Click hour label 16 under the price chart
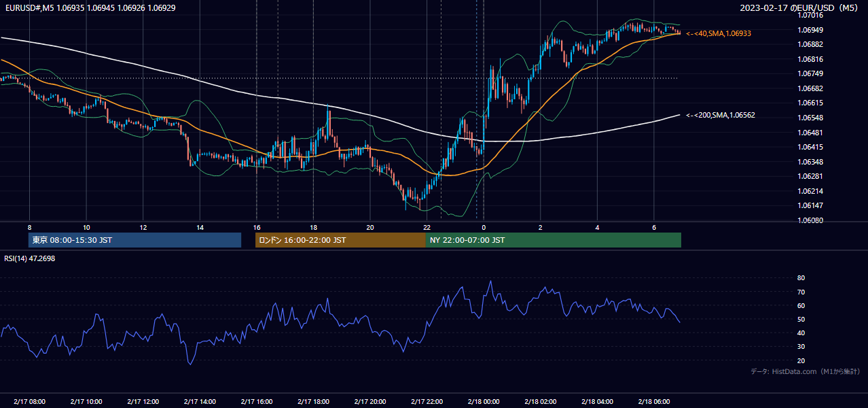Viewport: 868px width, 408px height. (256, 227)
